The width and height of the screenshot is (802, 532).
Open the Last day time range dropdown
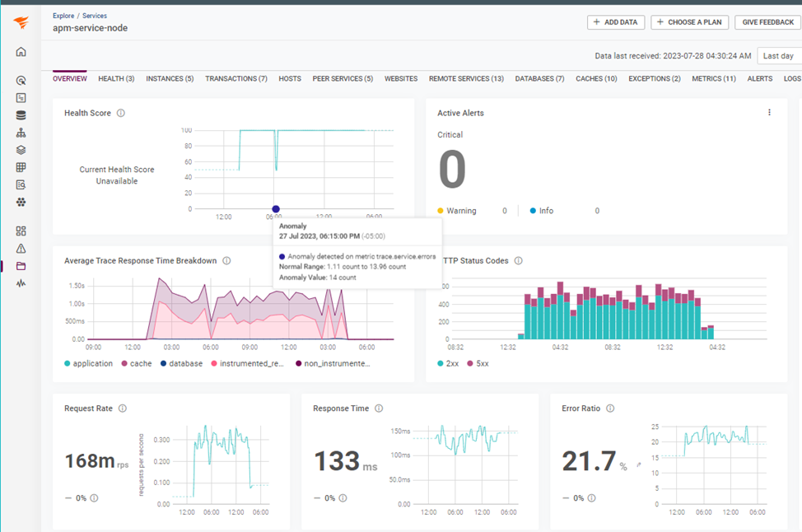tap(779, 56)
